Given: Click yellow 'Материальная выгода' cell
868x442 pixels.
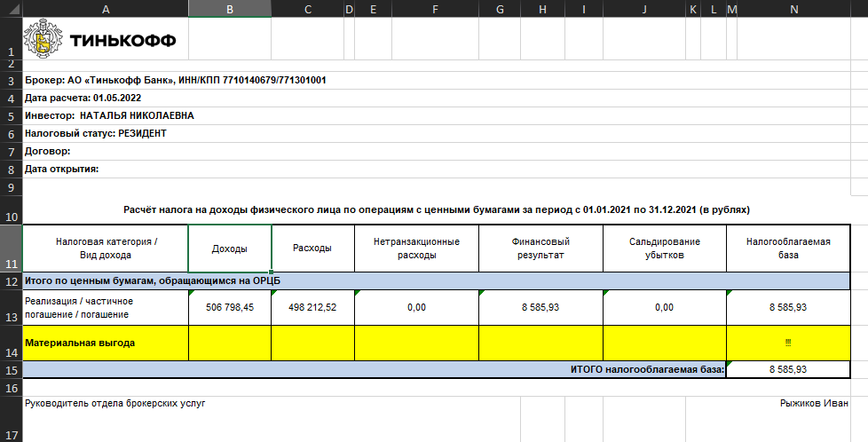Looking at the screenshot, I should coord(106,343).
